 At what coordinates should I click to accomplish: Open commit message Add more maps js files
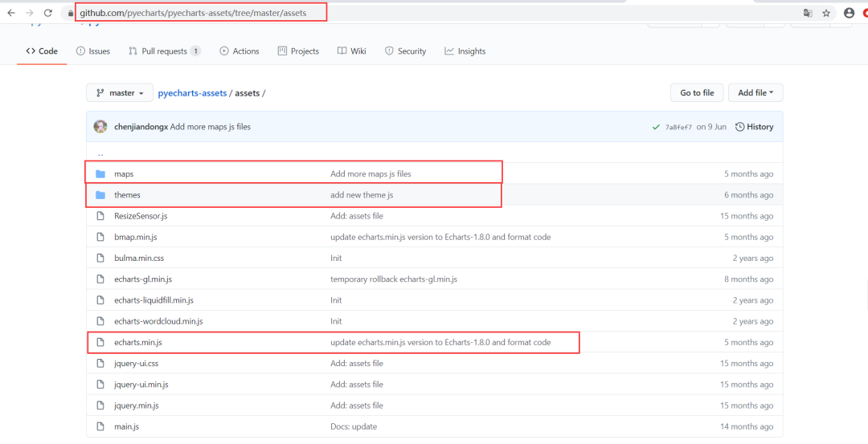(211, 127)
